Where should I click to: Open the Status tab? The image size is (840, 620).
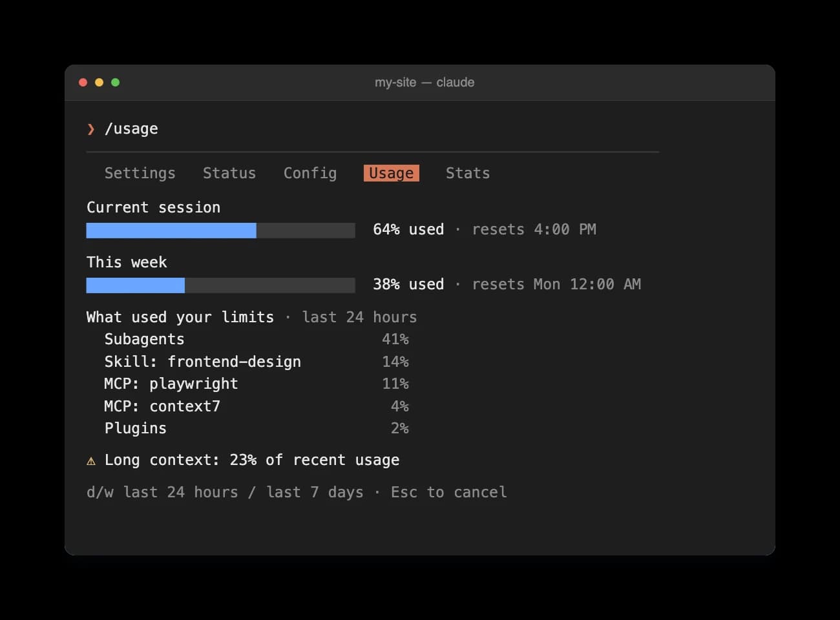(x=229, y=173)
